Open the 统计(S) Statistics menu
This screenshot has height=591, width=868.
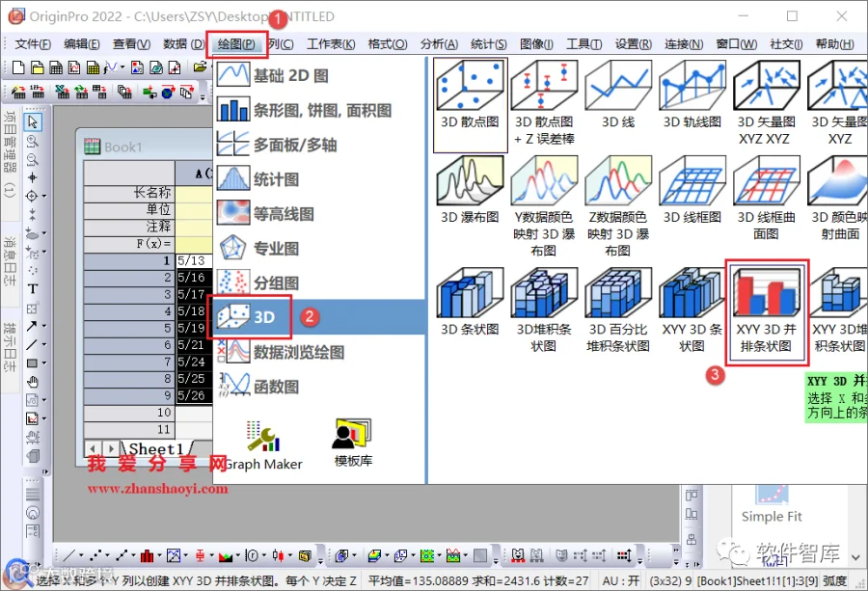click(488, 43)
